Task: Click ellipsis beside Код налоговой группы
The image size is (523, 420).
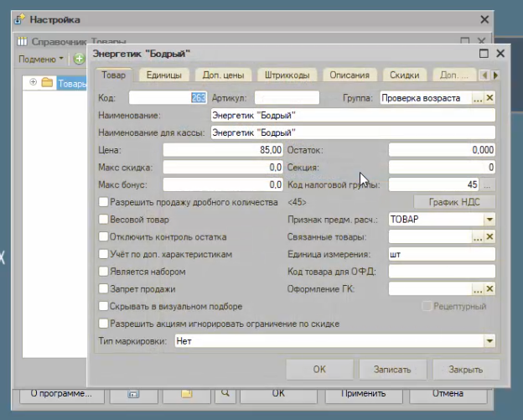Action: 488,184
